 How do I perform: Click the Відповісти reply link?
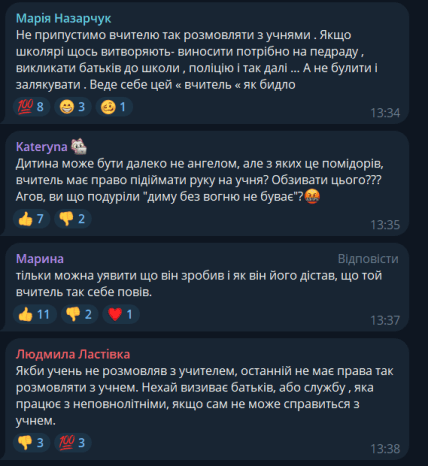[x=368, y=259]
